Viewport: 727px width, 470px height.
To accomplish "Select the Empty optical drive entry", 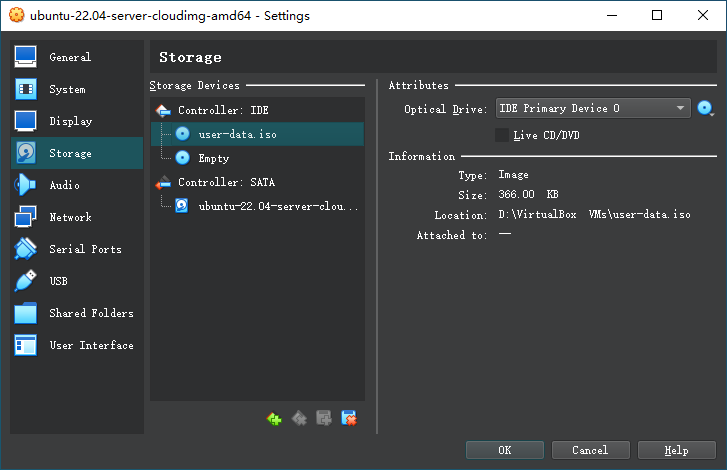I will 257,158.
